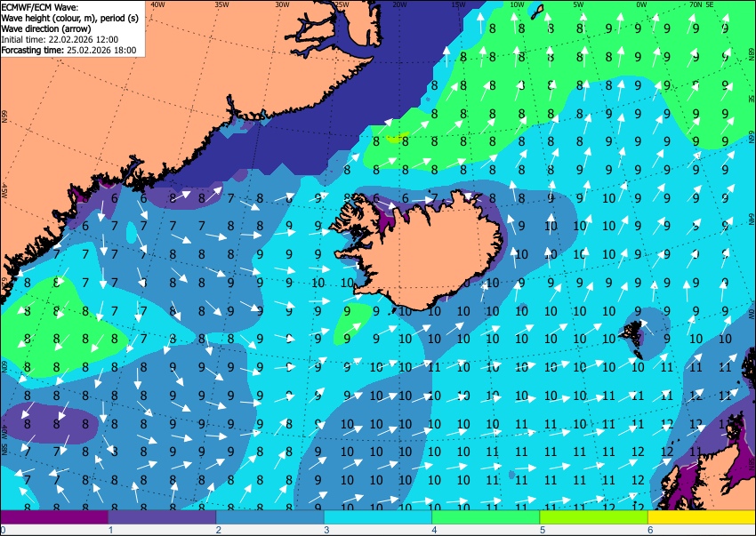Click the "35W" longitude label at top
756x536 pixels.
click(x=221, y=4)
